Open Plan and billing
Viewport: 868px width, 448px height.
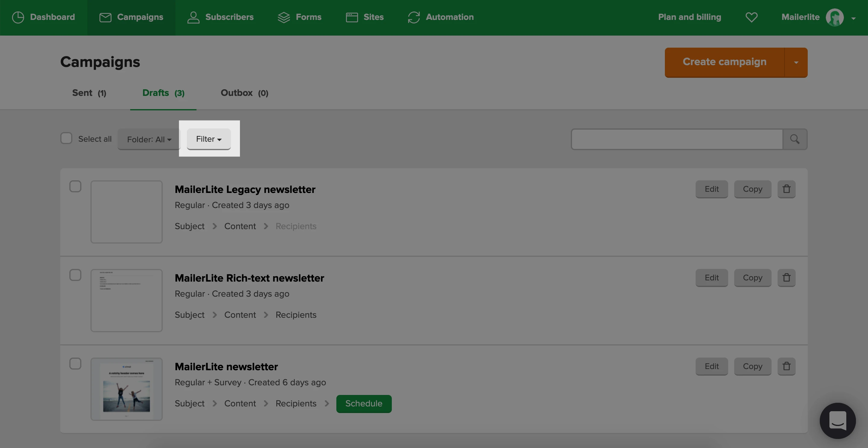pyautogui.click(x=689, y=17)
